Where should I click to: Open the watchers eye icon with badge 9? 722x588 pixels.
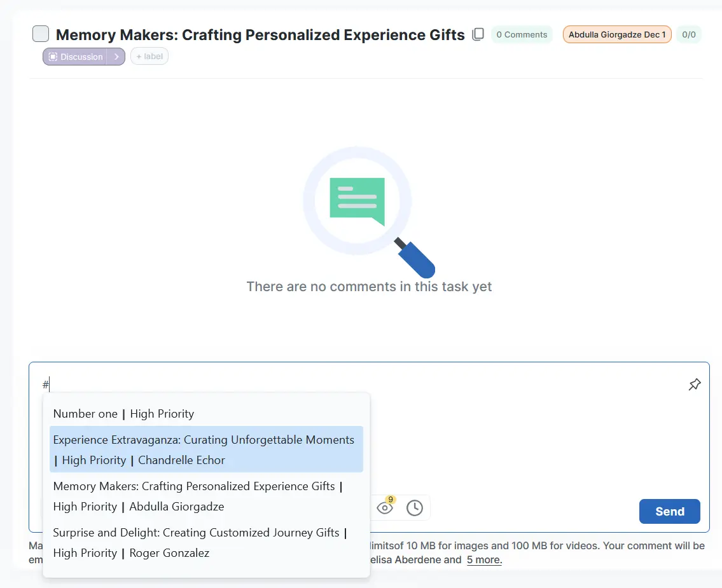pos(385,507)
